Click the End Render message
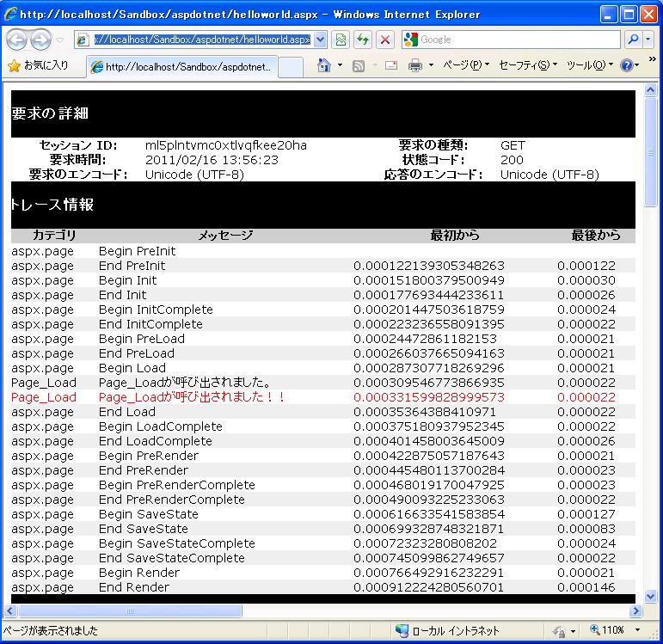Image resolution: width=663 pixels, height=644 pixels. click(x=134, y=587)
